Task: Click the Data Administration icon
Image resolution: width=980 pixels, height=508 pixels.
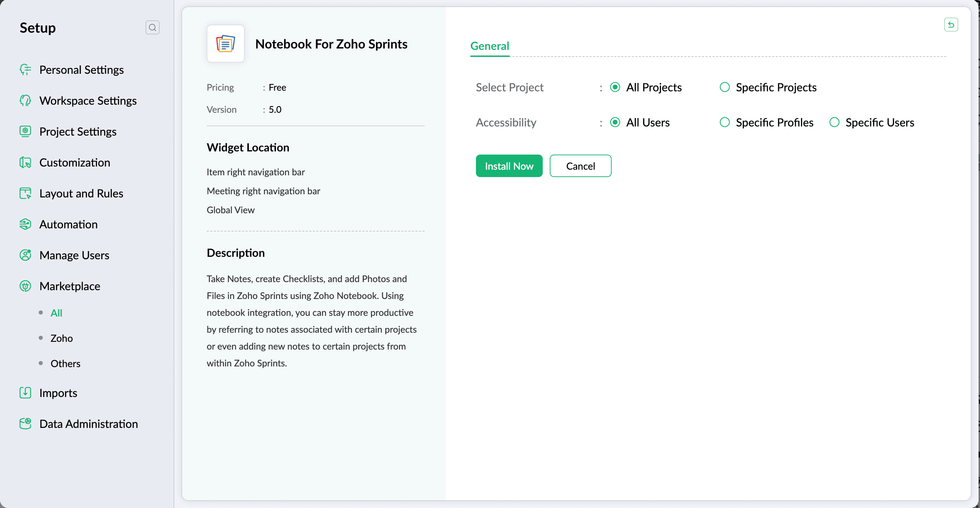Action: point(25,424)
